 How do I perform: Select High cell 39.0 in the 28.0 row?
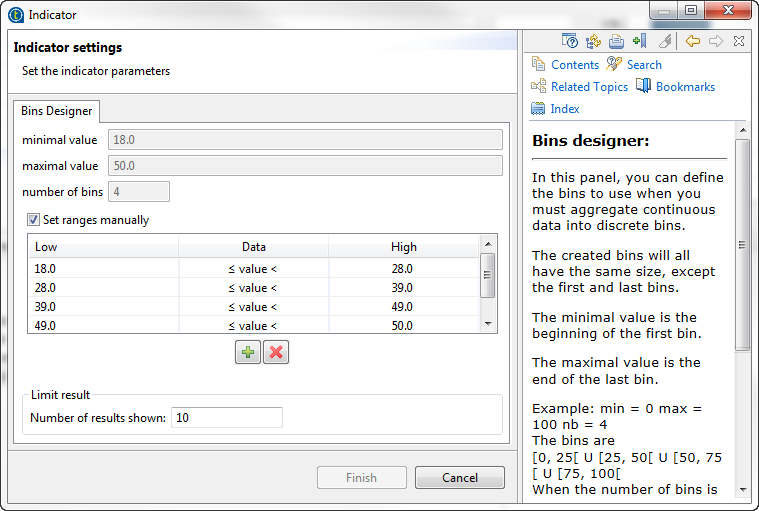tap(402, 288)
